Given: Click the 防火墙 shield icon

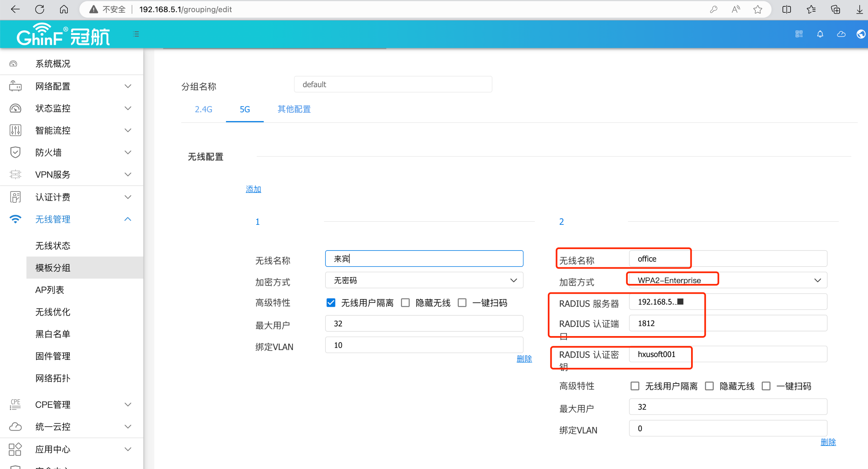Looking at the screenshot, I should (x=15, y=152).
